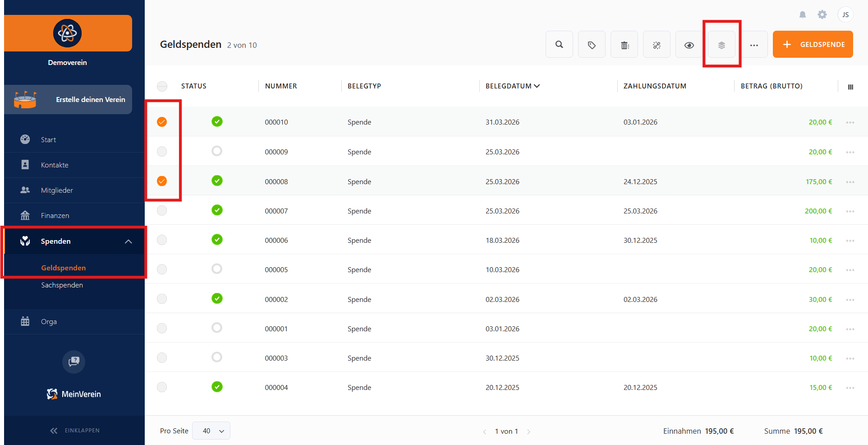This screenshot has height=445, width=868.
Task: Click the search magnifier icon in toolbar
Action: [x=559, y=45]
